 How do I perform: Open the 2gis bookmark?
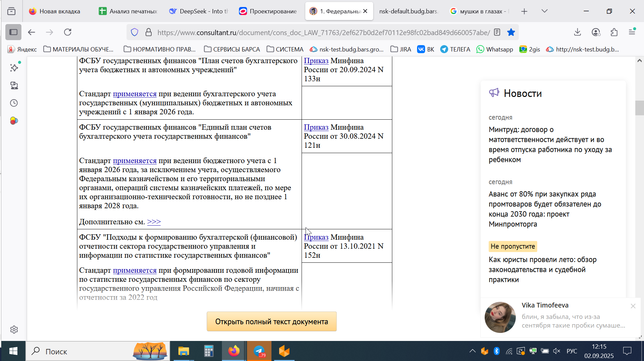[x=530, y=49]
